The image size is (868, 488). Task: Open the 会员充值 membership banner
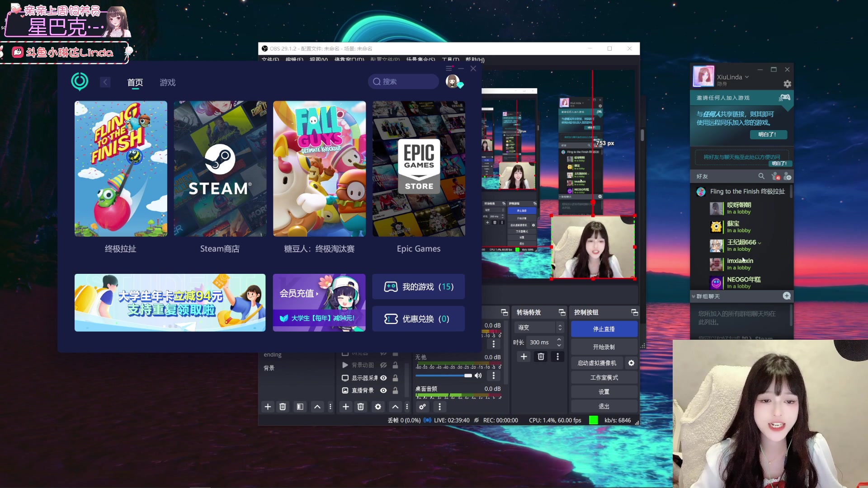[319, 302]
